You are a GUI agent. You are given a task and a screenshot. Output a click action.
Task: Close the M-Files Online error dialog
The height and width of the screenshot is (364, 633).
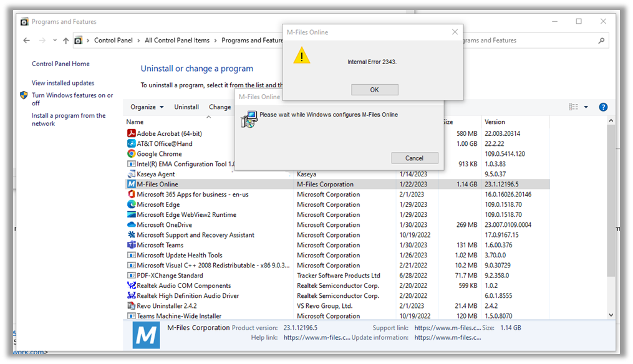coord(455,32)
